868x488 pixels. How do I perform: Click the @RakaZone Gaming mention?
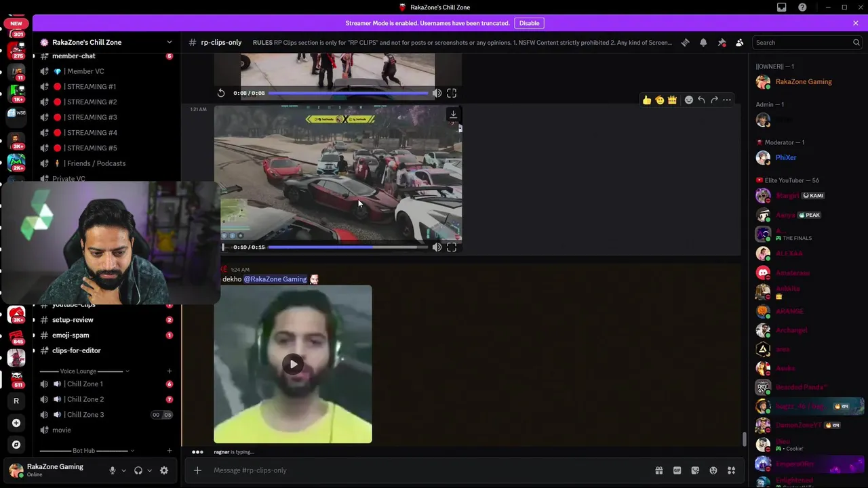point(275,279)
